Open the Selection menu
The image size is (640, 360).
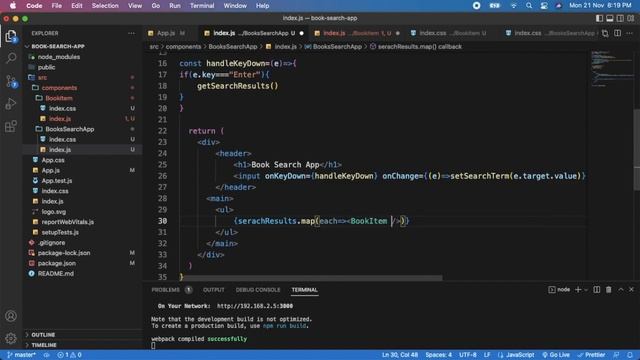(105, 6)
